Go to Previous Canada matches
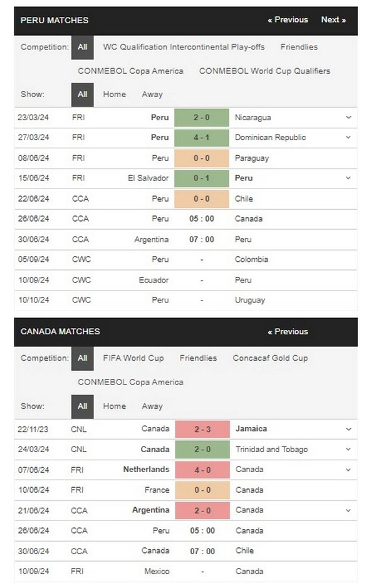Image resolution: width=376 pixels, height=588 pixels. (x=288, y=331)
